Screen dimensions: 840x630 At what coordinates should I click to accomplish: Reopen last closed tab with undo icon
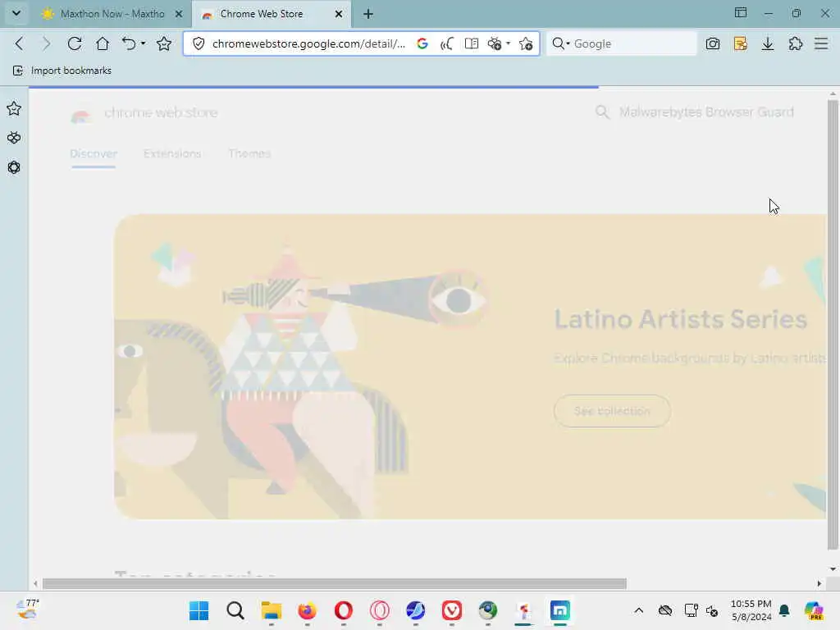(x=129, y=43)
